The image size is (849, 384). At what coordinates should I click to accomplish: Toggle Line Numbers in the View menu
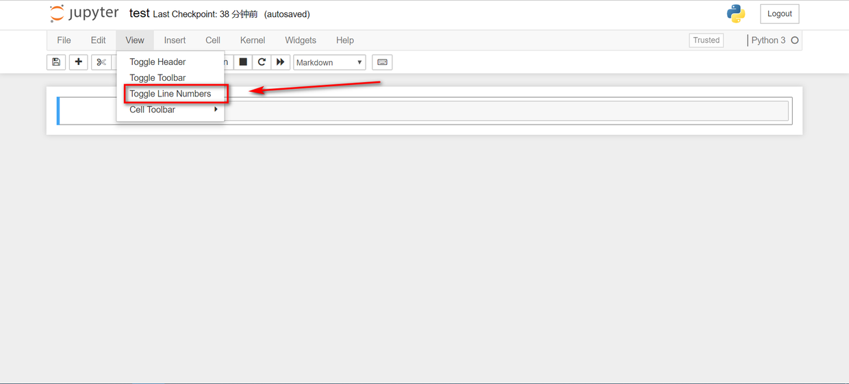pos(170,94)
